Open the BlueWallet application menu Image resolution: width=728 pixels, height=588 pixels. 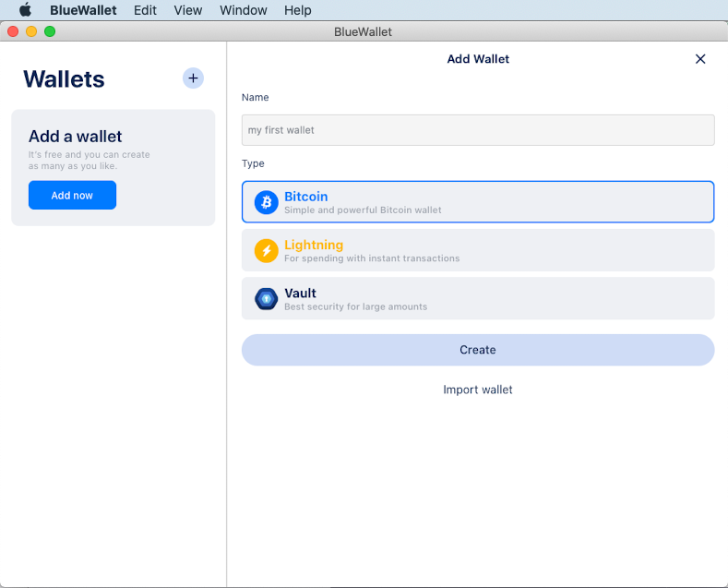tap(83, 10)
